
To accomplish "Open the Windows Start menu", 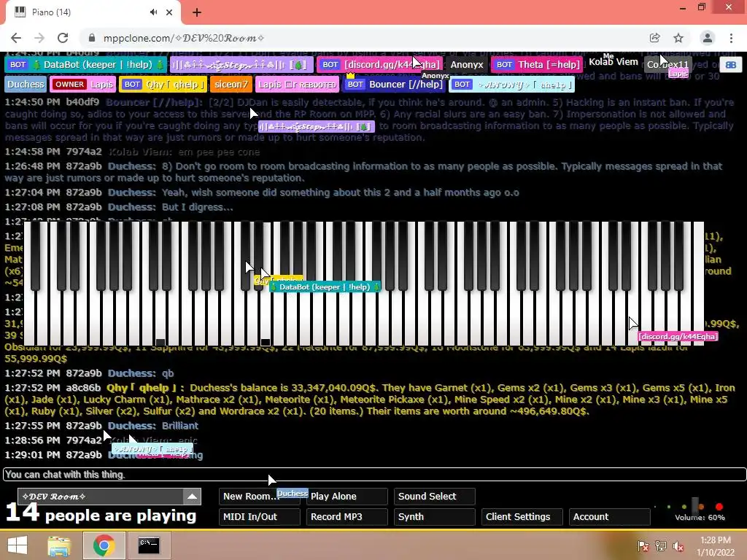I will 18,545.
